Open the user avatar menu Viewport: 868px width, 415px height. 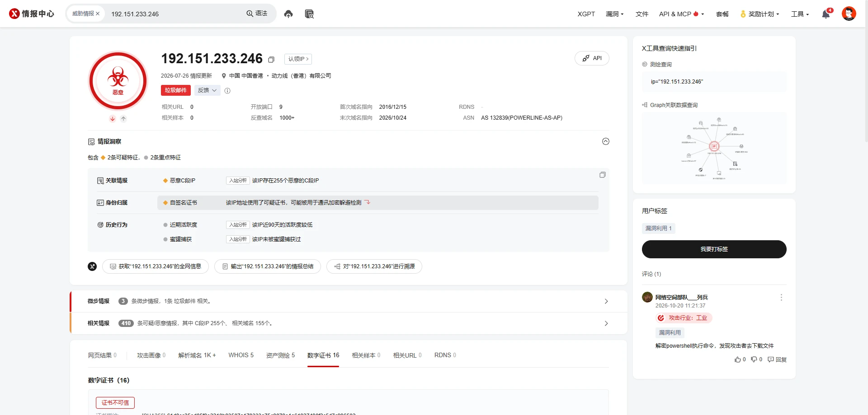coord(849,14)
